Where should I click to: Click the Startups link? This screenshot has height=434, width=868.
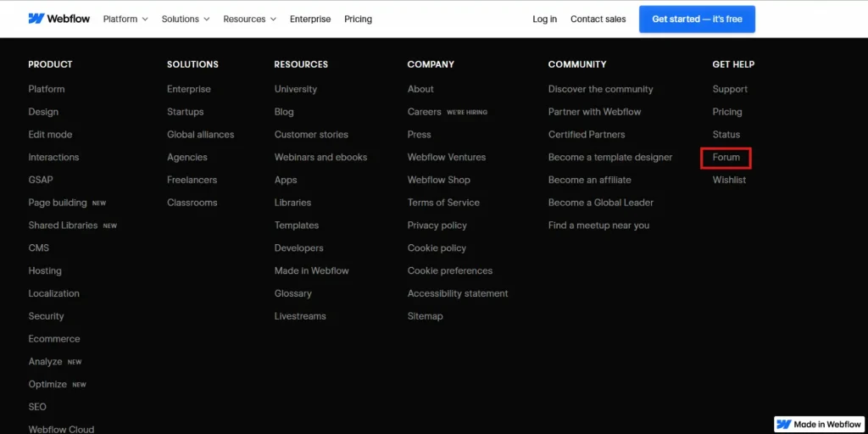click(186, 112)
